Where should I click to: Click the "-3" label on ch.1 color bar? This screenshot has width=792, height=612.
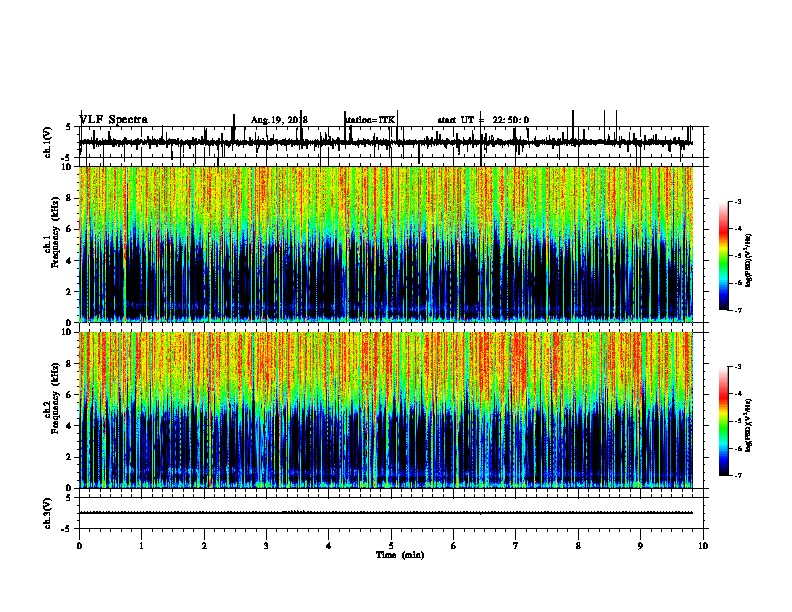click(x=738, y=201)
